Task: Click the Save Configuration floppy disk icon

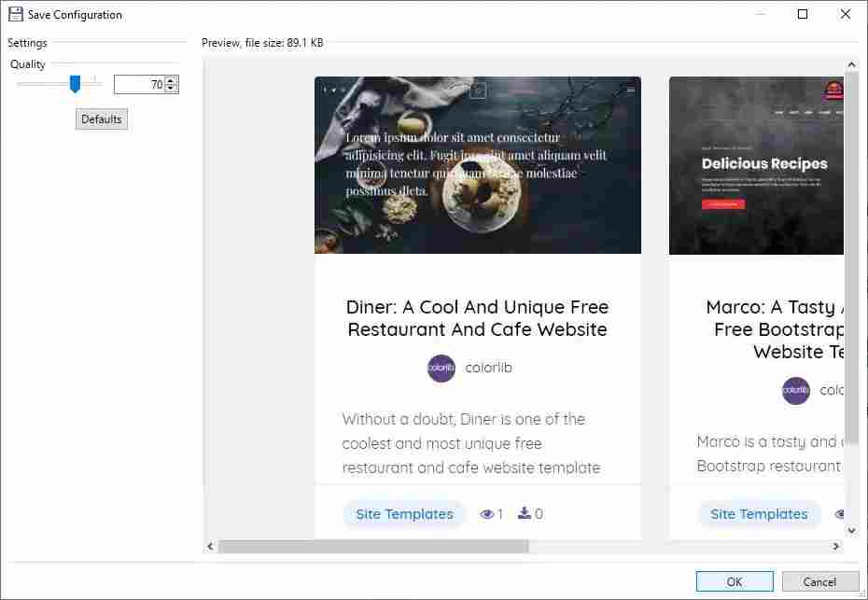Action: point(15,14)
